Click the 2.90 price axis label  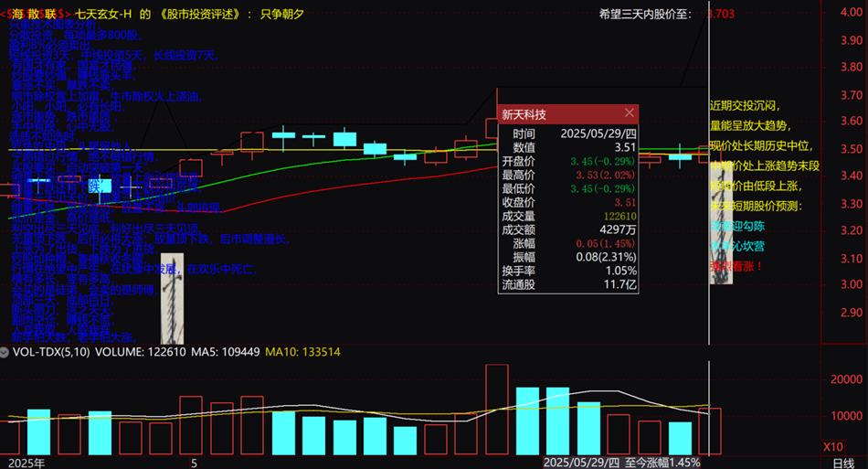(852, 313)
